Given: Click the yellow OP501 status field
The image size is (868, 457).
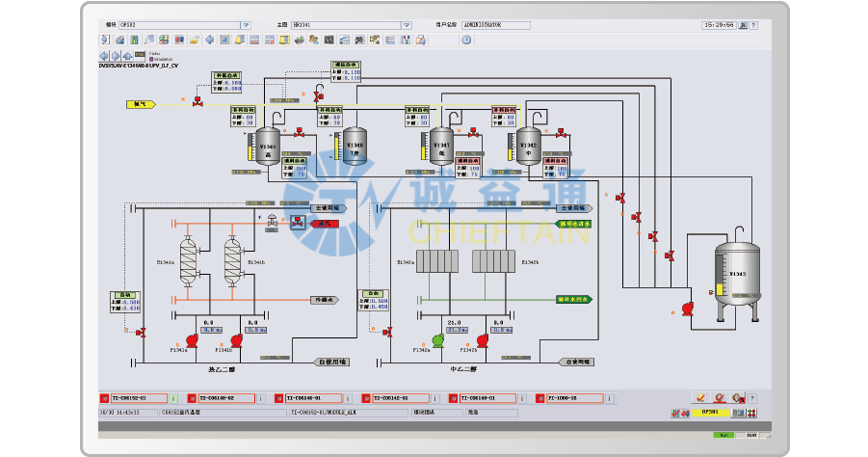Looking at the screenshot, I should tap(708, 413).
